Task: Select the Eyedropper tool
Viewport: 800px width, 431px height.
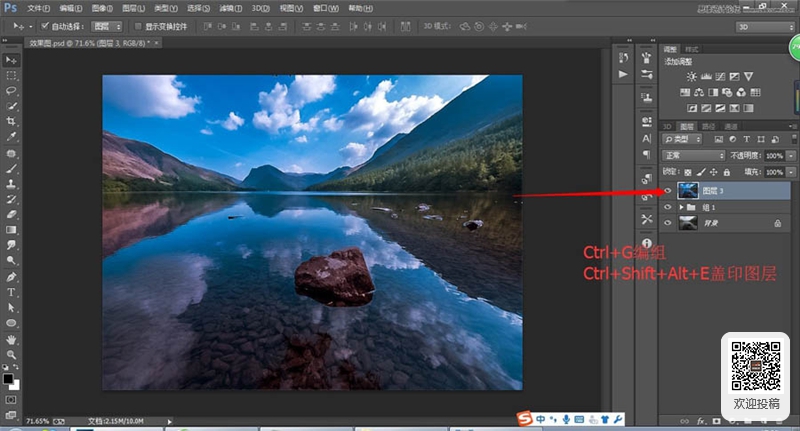Action: [11, 137]
